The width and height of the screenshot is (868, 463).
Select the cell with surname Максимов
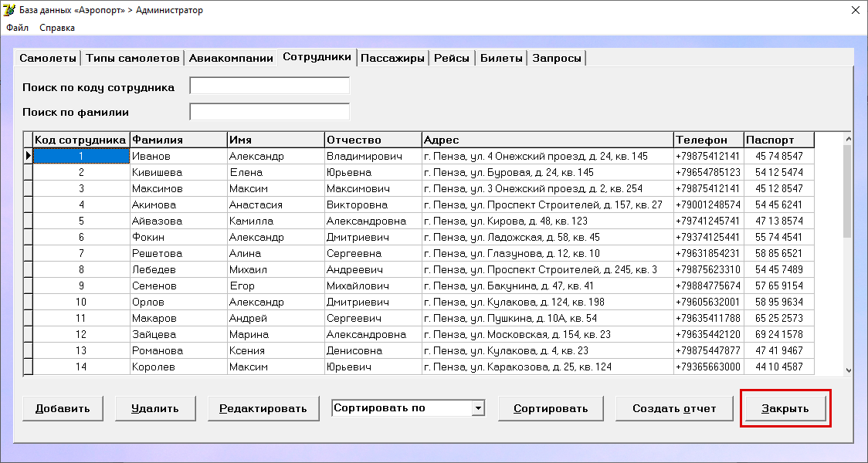click(x=178, y=188)
